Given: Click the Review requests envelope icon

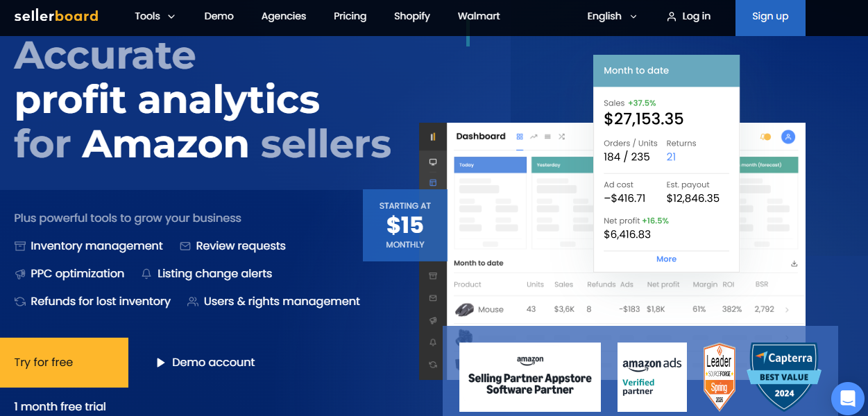Looking at the screenshot, I should pos(185,246).
